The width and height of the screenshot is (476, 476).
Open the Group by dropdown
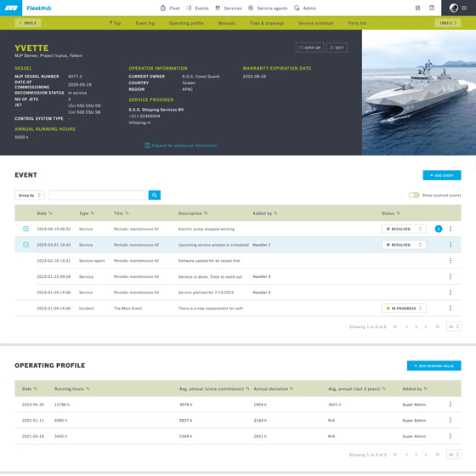click(30, 195)
